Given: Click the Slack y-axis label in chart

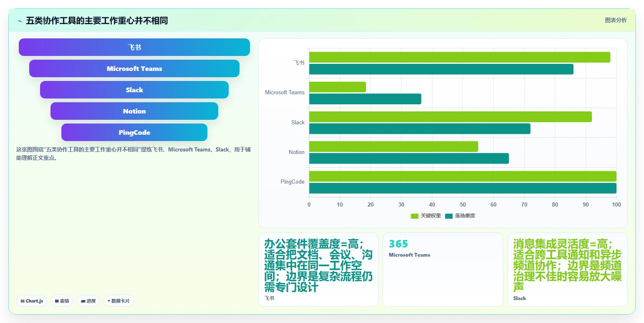Looking at the screenshot, I should click(x=298, y=122).
